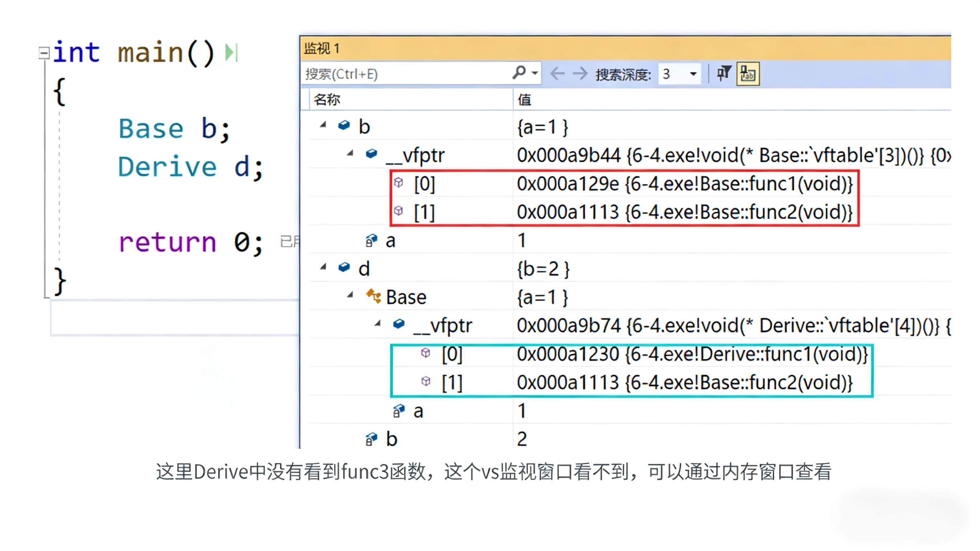The height and width of the screenshot is (551, 980).
Task: Click the forward arrow in watch toolbar
Action: (580, 74)
